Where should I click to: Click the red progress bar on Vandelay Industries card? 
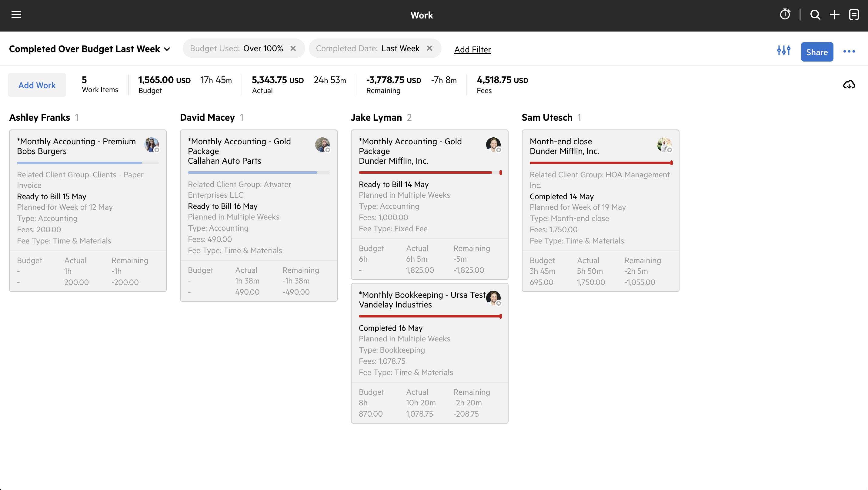(x=430, y=316)
